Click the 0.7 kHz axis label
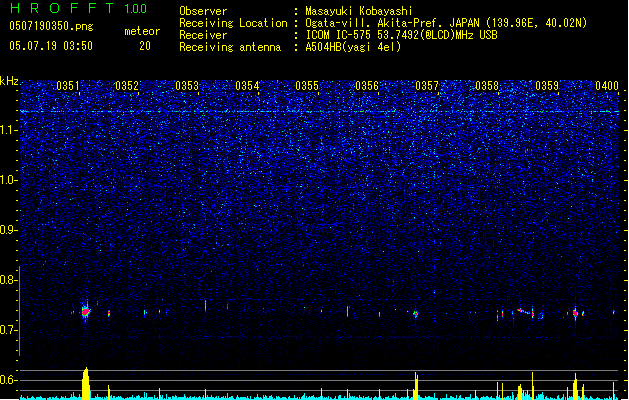 point(9,330)
